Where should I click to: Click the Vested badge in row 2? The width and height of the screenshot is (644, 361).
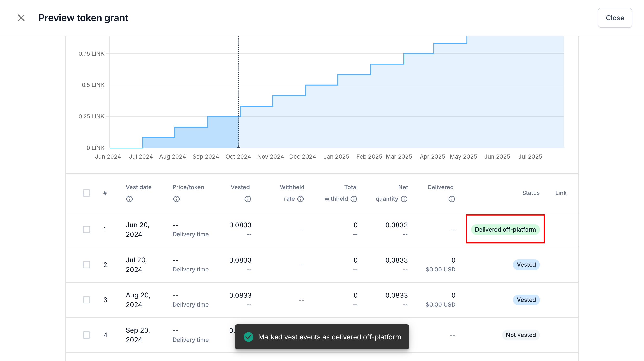(526, 264)
